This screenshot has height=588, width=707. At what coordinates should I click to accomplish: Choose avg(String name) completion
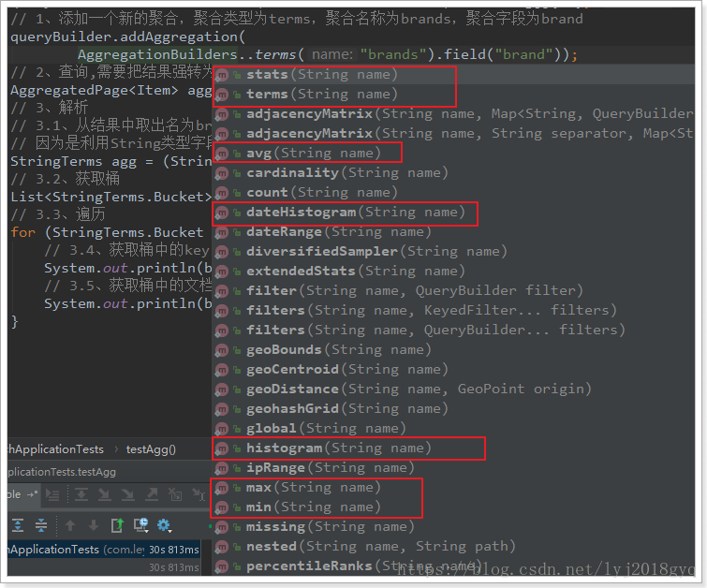click(453, 154)
